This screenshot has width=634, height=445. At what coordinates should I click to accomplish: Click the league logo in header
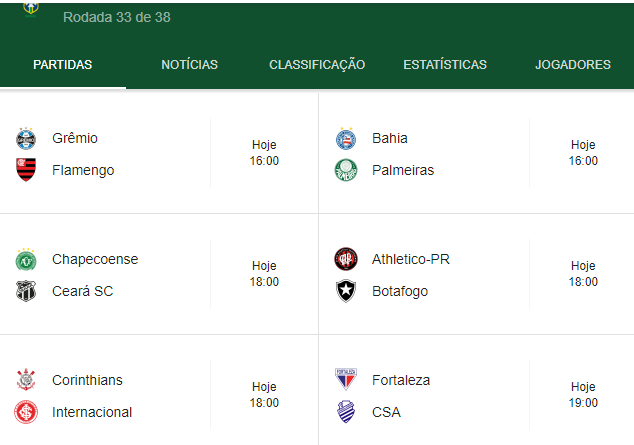click(x=32, y=10)
